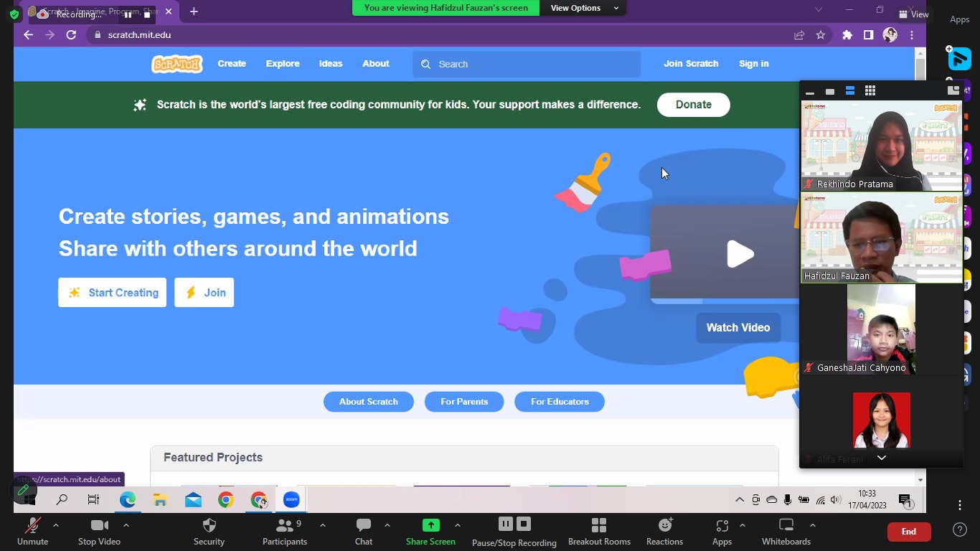980x551 pixels.
Task: Expand the View Options dropdown
Action: point(584,8)
